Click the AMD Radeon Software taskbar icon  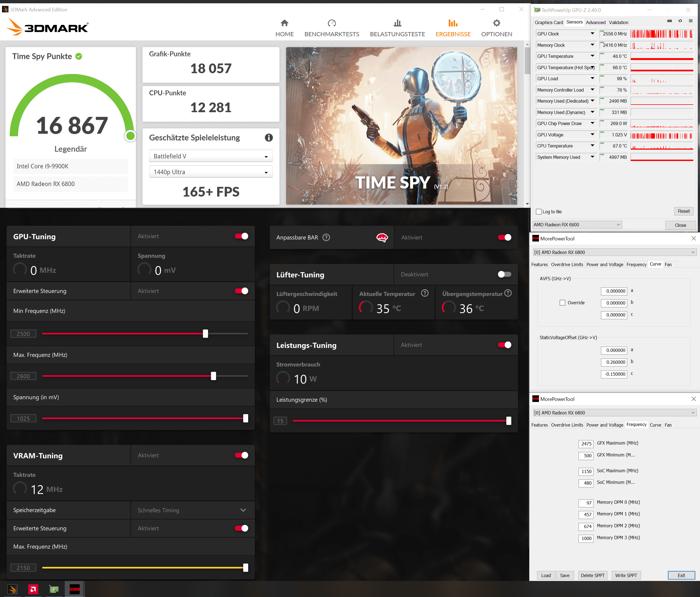[x=33, y=589]
